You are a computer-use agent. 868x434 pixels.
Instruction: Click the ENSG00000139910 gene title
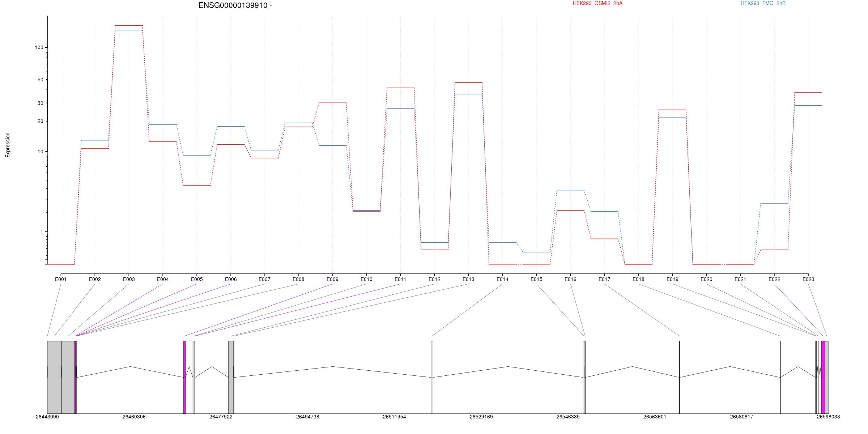point(235,5)
